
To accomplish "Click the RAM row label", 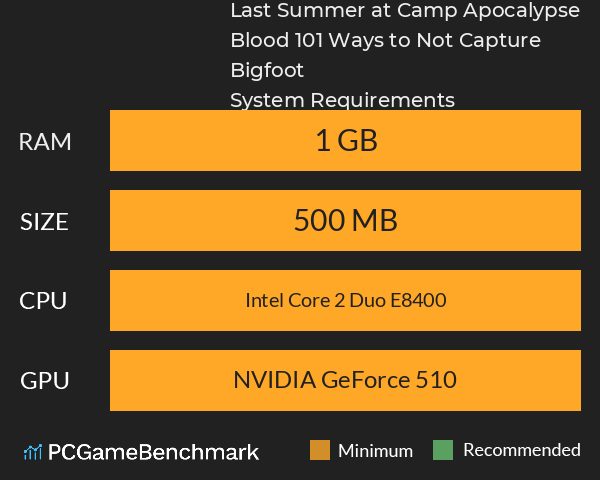I will (x=45, y=142).
